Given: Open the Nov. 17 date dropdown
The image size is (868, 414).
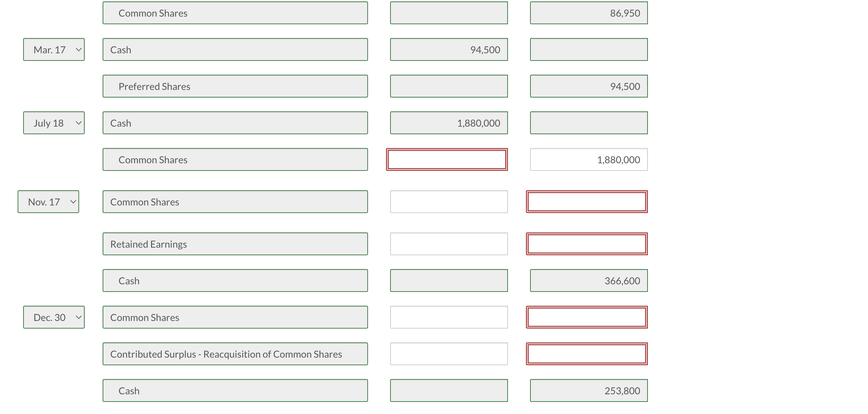Looking at the screenshot, I should 48,202.
